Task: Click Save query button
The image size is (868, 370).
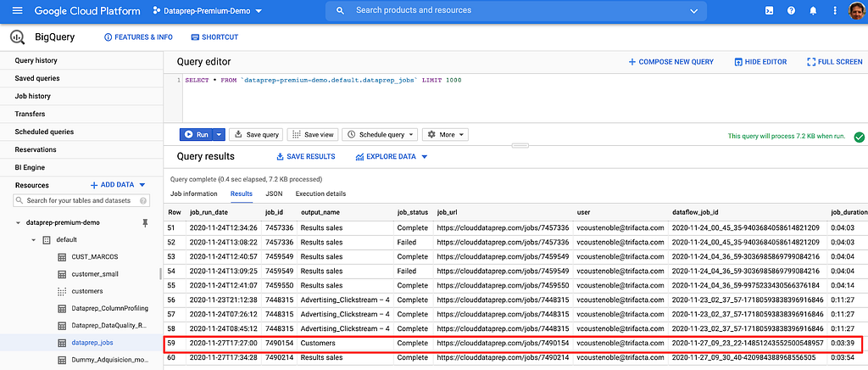Action: point(256,135)
